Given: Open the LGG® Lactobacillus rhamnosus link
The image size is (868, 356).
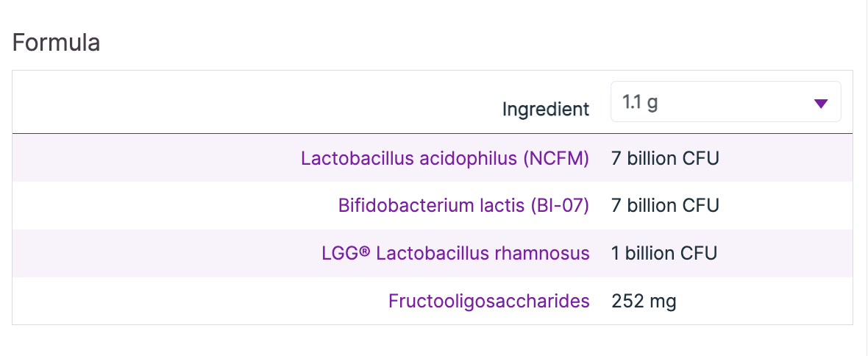Looking at the screenshot, I should click(x=455, y=254).
